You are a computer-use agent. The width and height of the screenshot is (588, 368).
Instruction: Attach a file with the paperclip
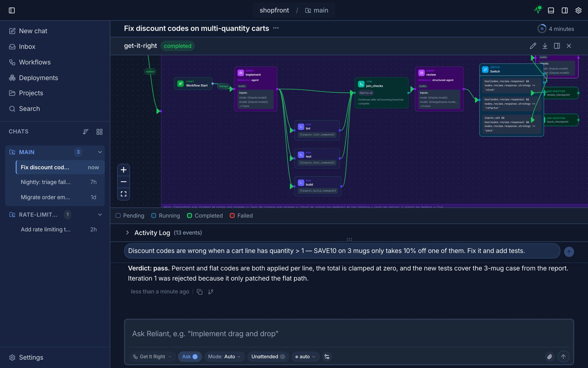[x=549, y=357]
